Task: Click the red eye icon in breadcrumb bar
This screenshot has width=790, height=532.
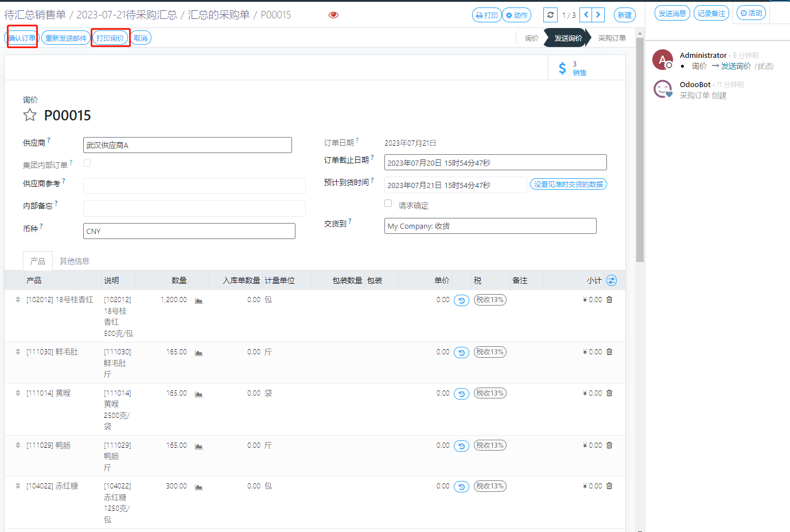Action: click(x=333, y=15)
